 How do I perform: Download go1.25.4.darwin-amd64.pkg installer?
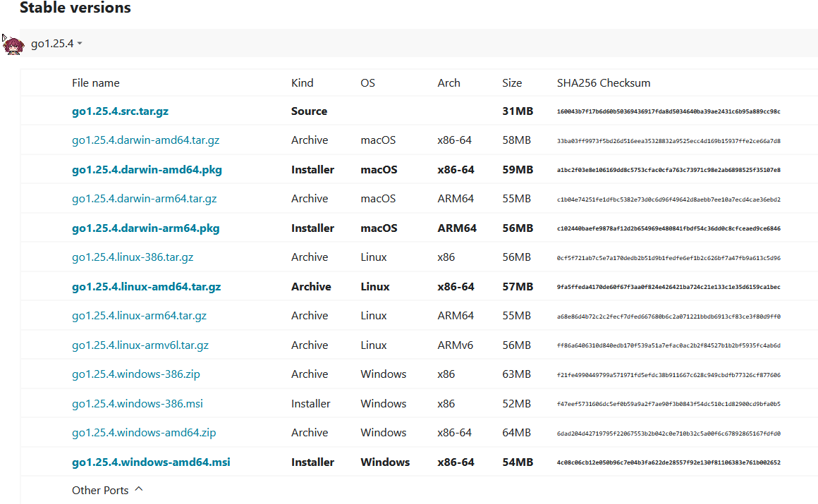click(x=147, y=170)
